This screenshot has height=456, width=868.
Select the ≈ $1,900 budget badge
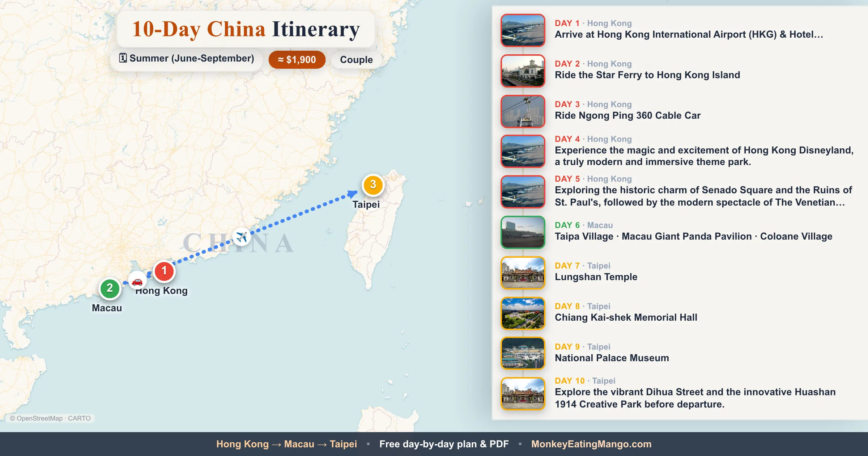click(297, 60)
